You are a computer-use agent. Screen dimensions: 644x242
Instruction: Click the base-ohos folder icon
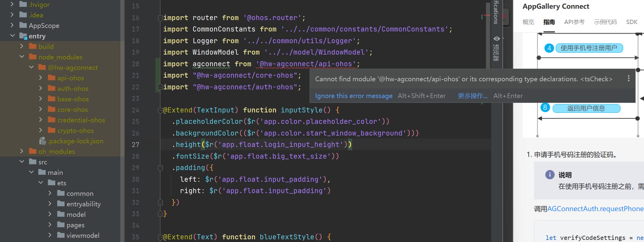click(52, 99)
